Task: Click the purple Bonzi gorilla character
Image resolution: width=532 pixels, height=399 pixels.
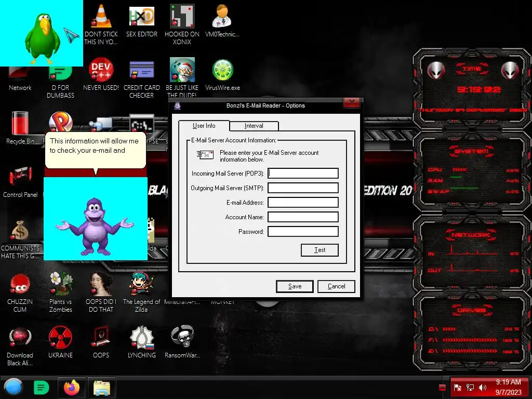Action: [x=96, y=227]
